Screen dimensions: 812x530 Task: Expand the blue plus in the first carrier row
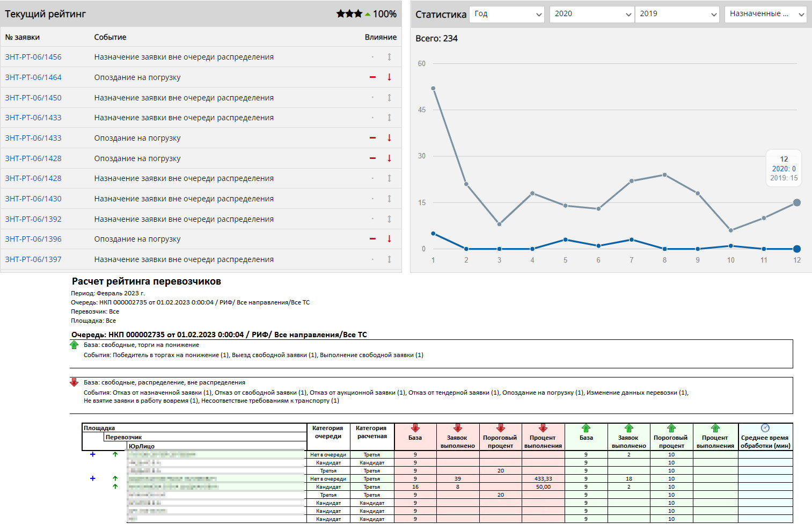click(92, 454)
